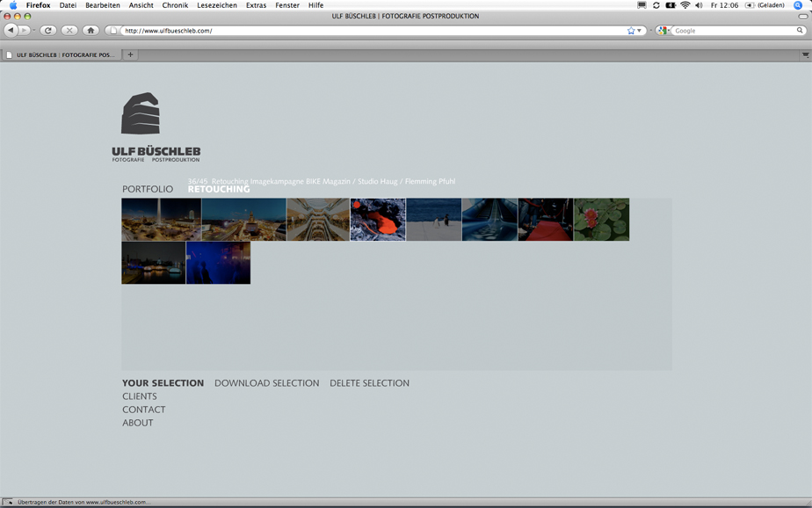Viewport: 812px width, 508px height.
Task: Click the DOWNLOAD SELECTION link
Action: pos(266,383)
